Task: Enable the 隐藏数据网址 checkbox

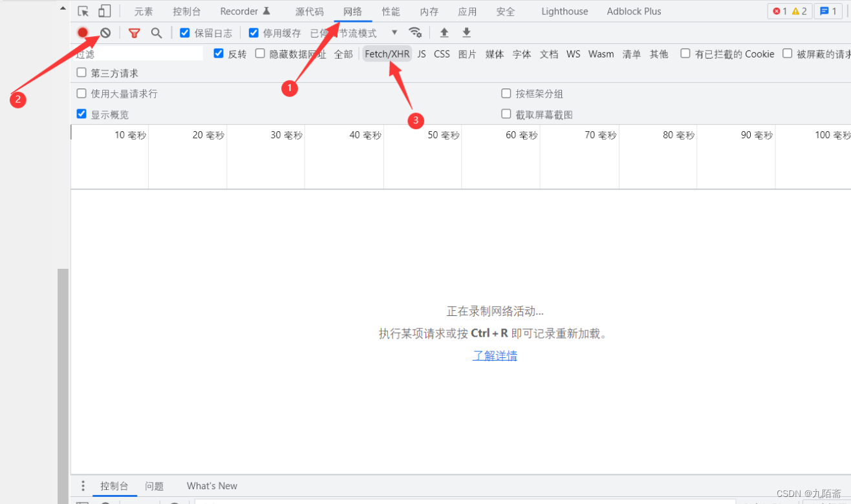Action: 260,54
